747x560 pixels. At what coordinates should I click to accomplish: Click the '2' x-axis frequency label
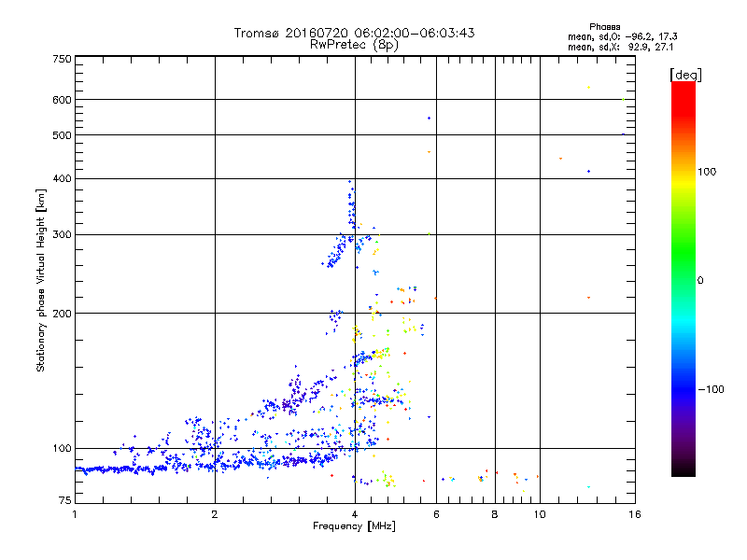[215, 514]
